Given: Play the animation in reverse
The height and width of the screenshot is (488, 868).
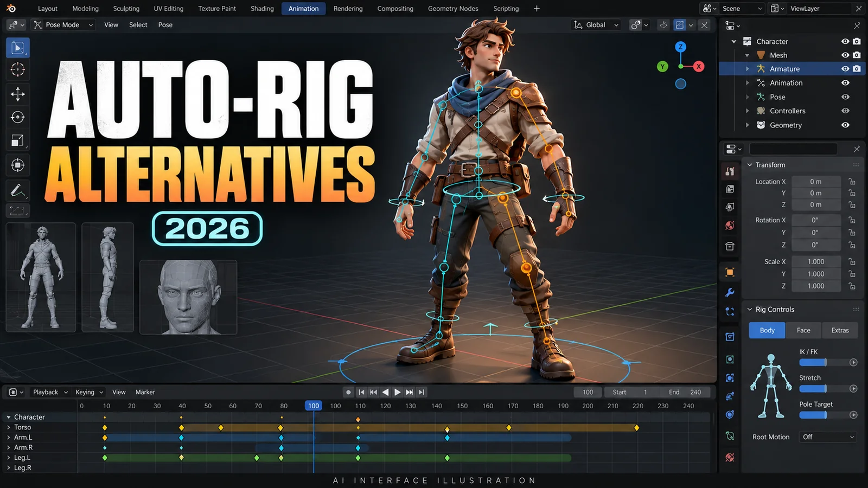Looking at the screenshot, I should (x=386, y=392).
